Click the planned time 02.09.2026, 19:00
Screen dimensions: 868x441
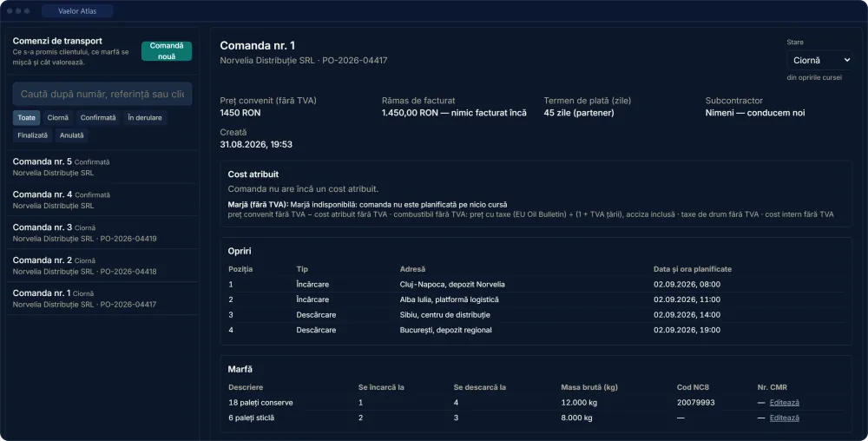tap(687, 330)
